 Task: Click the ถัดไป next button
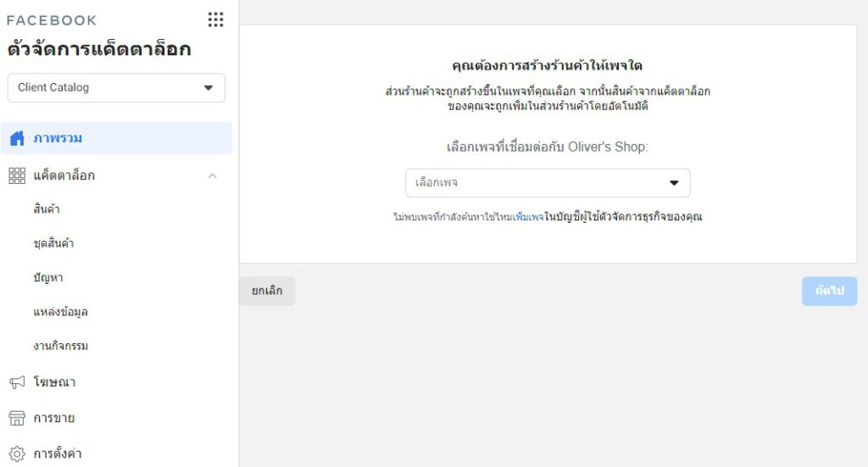point(829,291)
